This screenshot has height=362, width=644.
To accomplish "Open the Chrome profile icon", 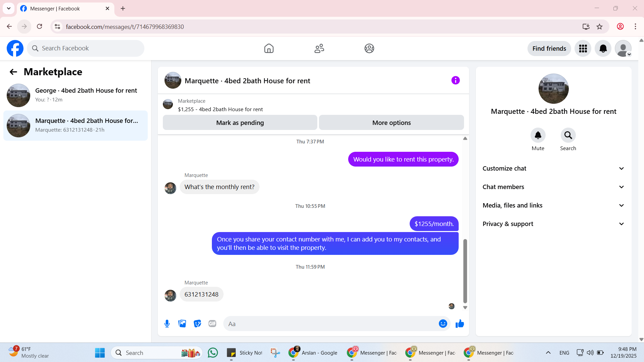I will [x=620, y=27].
